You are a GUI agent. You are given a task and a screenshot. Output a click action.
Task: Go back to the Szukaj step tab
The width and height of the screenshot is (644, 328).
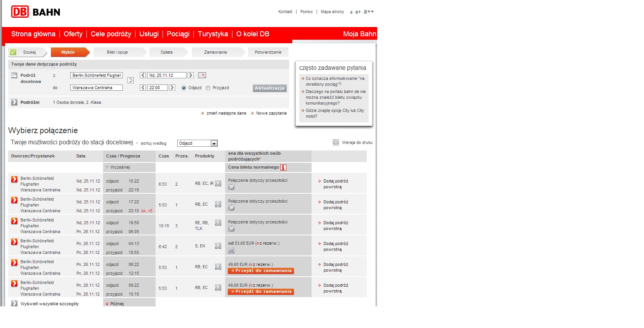click(28, 52)
